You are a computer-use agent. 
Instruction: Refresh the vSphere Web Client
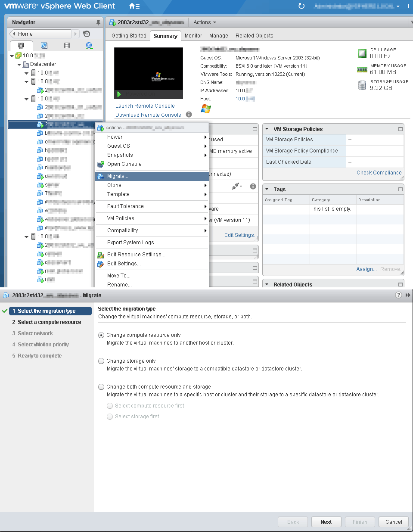click(301, 6)
